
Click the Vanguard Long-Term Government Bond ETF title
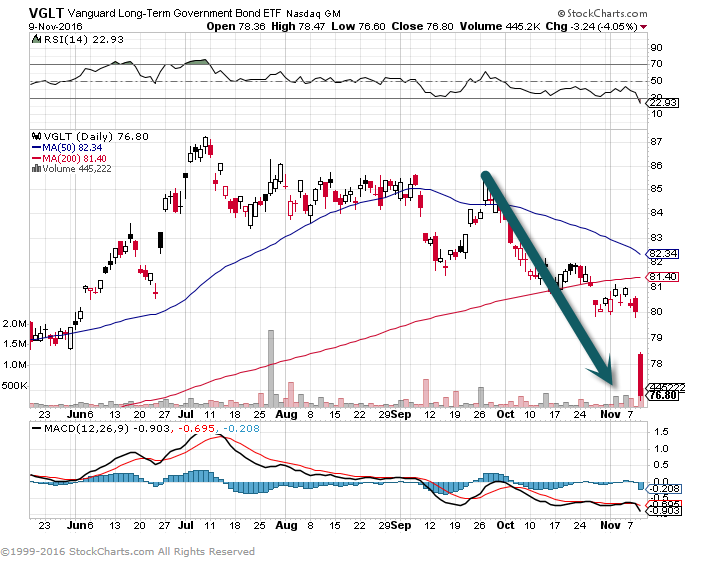click(x=174, y=13)
